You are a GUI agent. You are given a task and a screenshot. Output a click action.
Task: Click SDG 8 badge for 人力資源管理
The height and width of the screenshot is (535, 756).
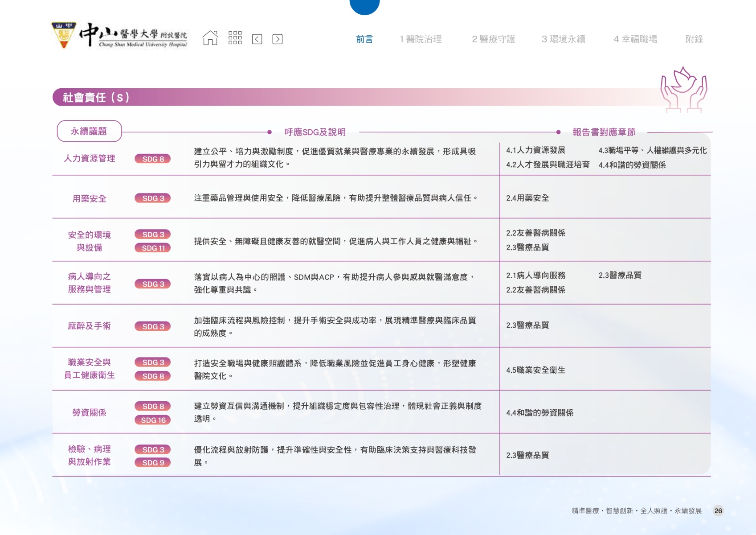153,159
